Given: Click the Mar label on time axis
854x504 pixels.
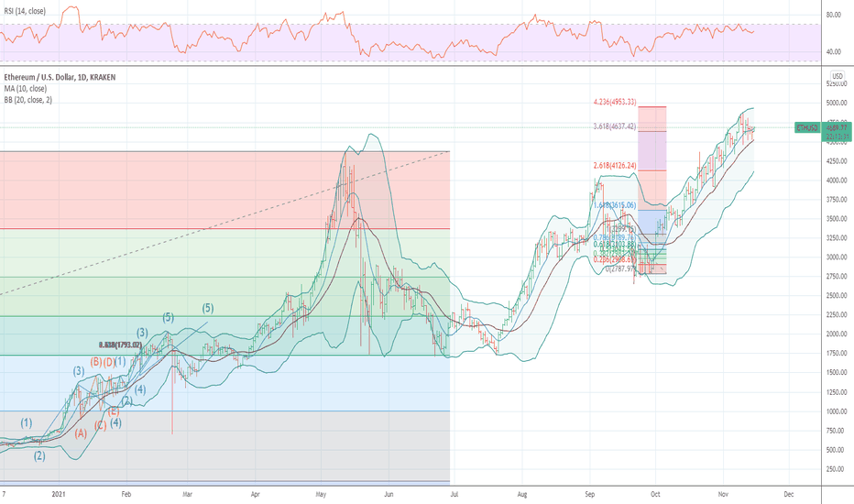Looking at the screenshot, I should (x=187, y=495).
